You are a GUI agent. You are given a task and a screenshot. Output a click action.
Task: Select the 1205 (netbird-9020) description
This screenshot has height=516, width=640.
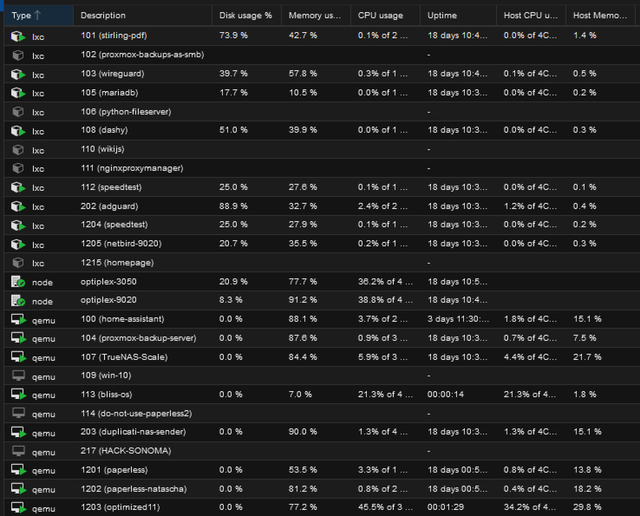(121, 244)
